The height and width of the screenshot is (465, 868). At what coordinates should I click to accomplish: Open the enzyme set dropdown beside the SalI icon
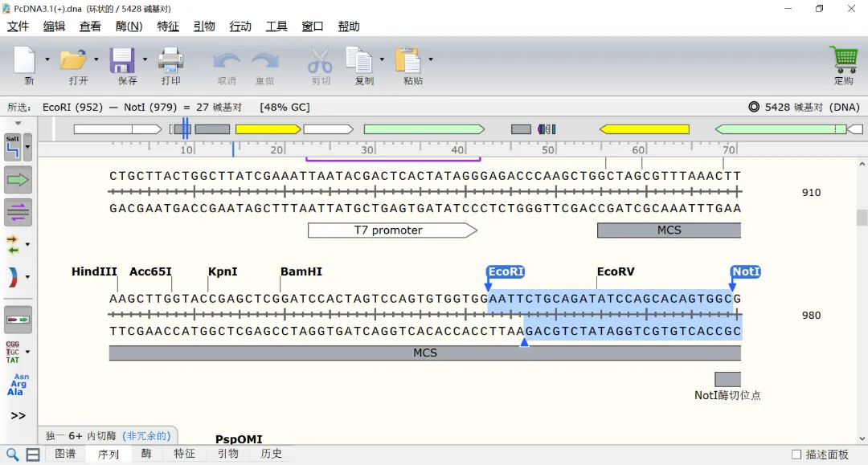(28, 147)
